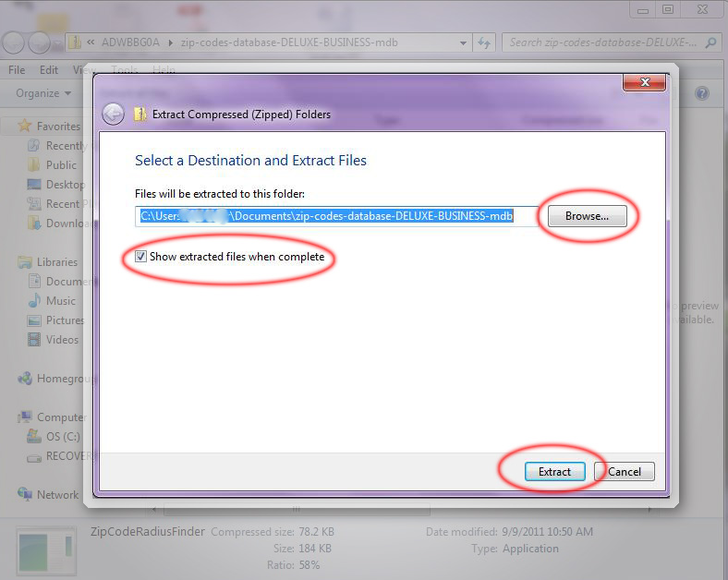The height and width of the screenshot is (580, 728).
Task: Click the ZipCodeRadiusFinder file name in details pane
Action: coord(148,532)
